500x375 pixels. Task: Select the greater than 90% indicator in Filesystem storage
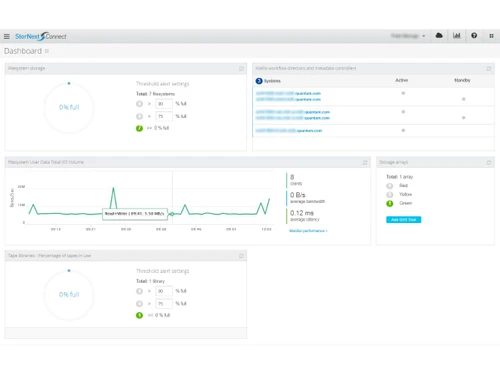point(139,104)
